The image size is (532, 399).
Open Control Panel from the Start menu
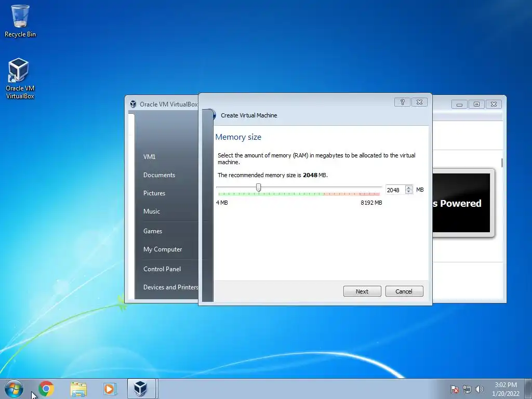(x=162, y=269)
